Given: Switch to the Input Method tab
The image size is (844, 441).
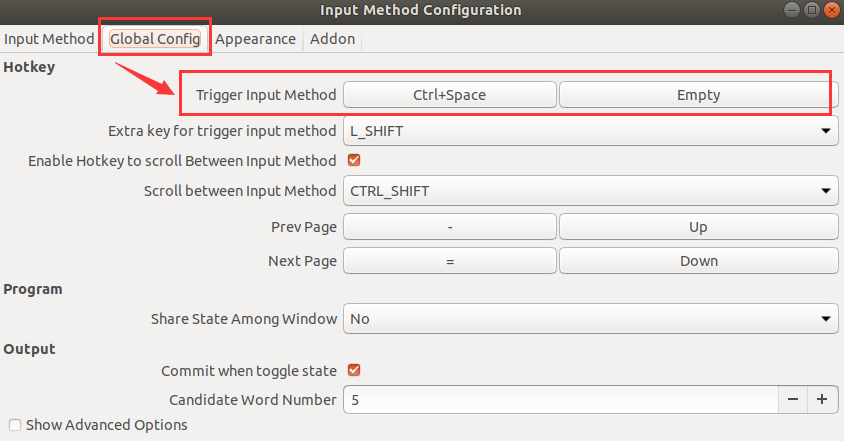Looking at the screenshot, I should pos(48,39).
